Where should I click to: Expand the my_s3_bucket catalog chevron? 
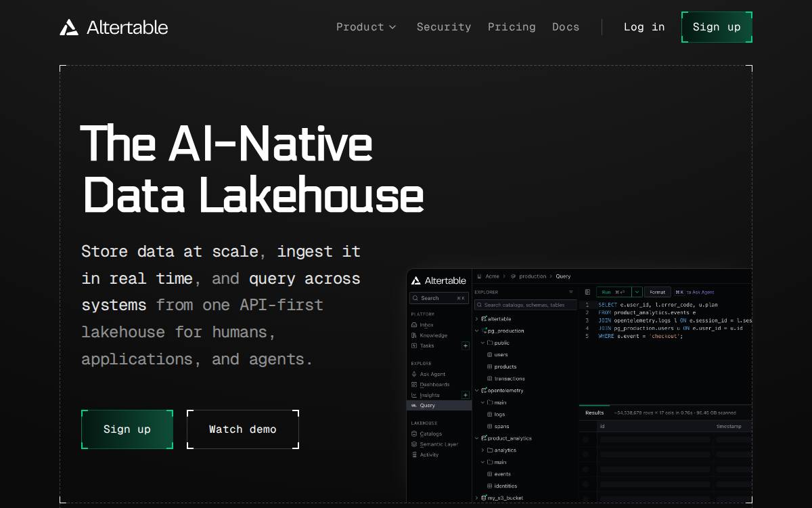click(x=477, y=498)
